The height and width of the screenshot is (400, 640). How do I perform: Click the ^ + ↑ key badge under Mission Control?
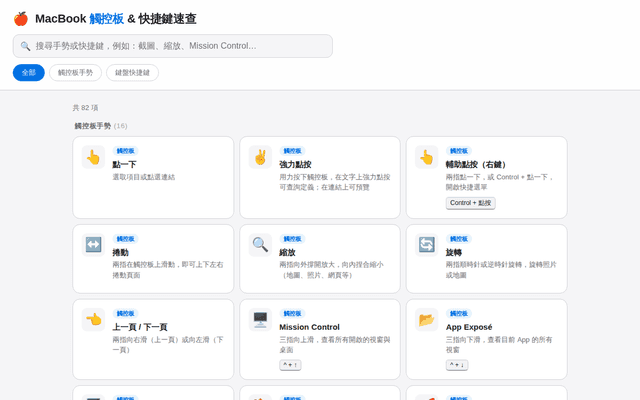[x=290, y=365]
